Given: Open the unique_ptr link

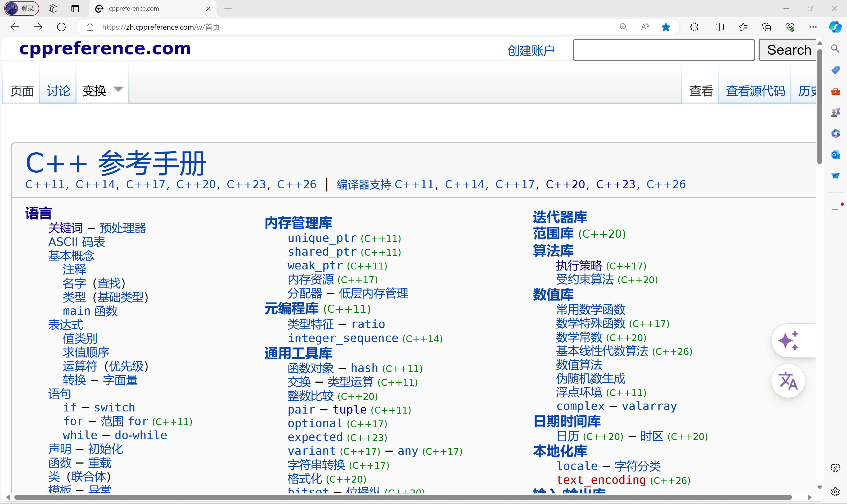Looking at the screenshot, I should (x=322, y=238).
